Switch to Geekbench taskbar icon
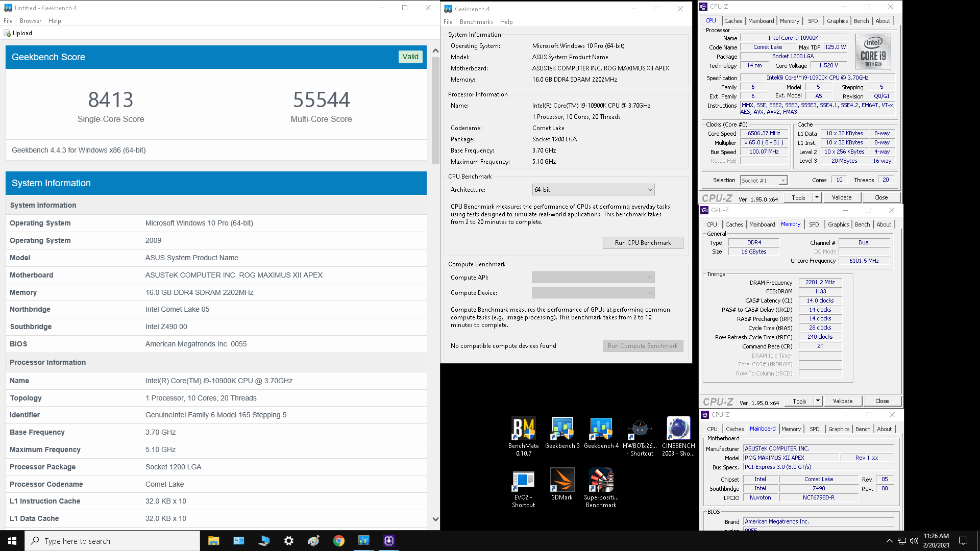Image resolution: width=980 pixels, height=551 pixels. click(x=364, y=541)
